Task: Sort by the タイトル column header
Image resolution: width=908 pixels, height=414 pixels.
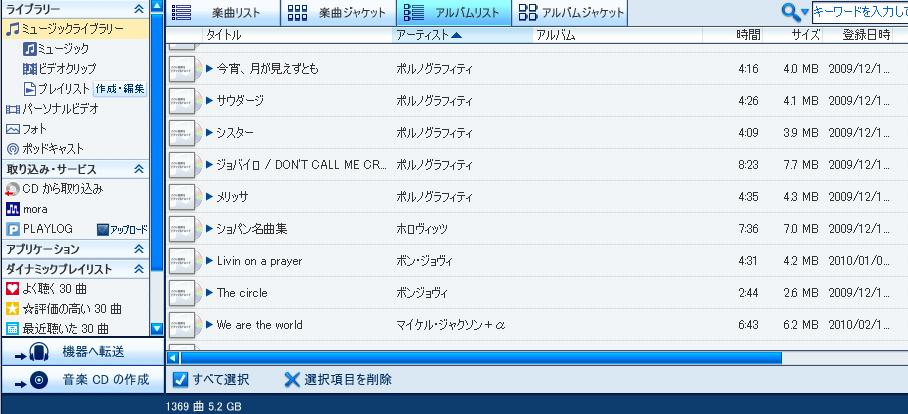Action: click(296, 35)
